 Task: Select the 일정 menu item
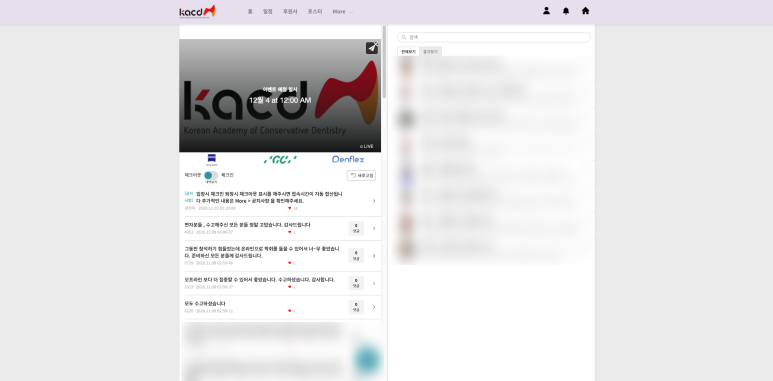click(x=268, y=11)
